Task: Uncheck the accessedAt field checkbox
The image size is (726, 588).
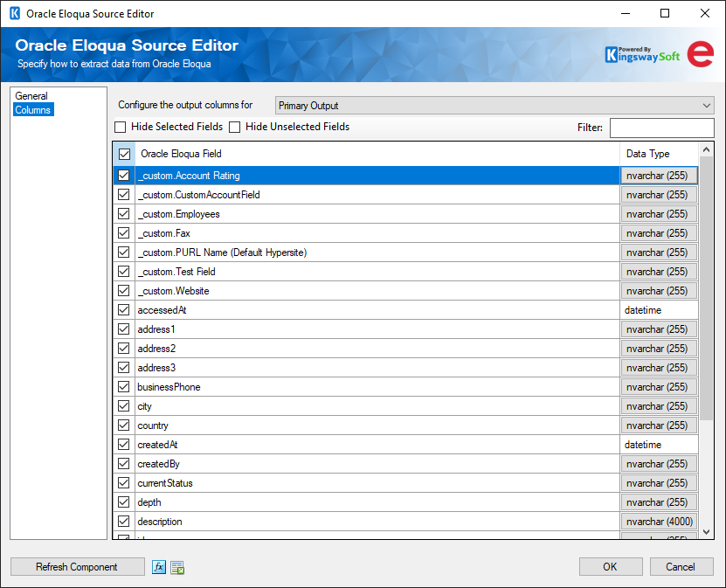Action: (124, 310)
